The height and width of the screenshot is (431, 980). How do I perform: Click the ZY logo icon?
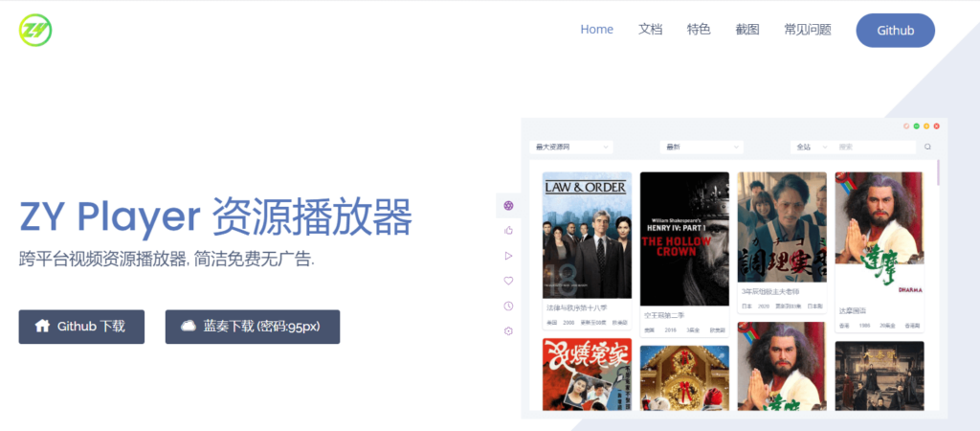pyautogui.click(x=35, y=30)
